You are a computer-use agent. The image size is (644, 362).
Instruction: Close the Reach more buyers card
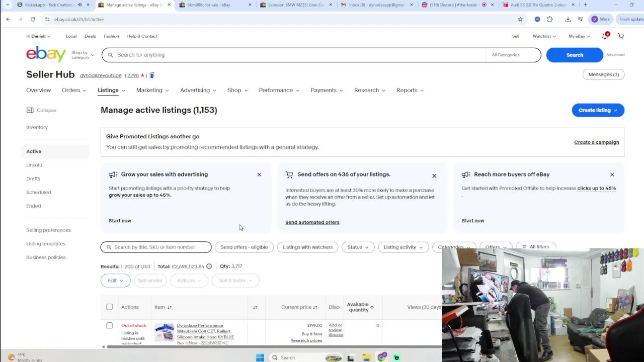click(x=612, y=174)
